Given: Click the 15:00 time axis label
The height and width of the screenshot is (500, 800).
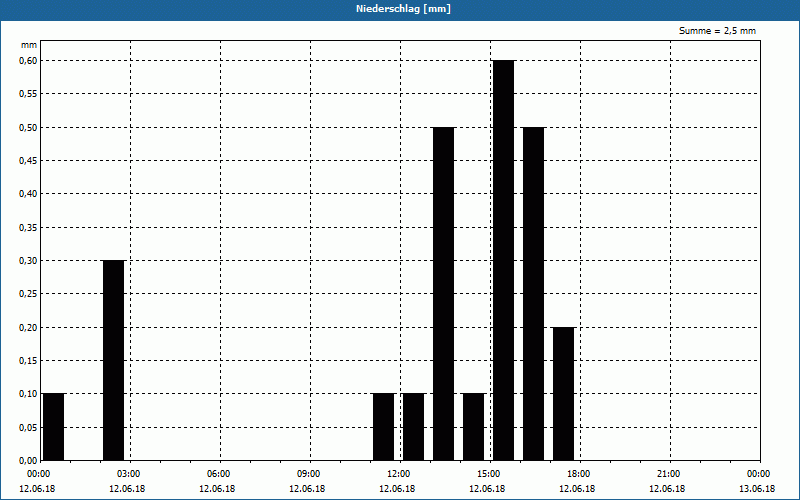Looking at the screenshot, I should tap(489, 474).
